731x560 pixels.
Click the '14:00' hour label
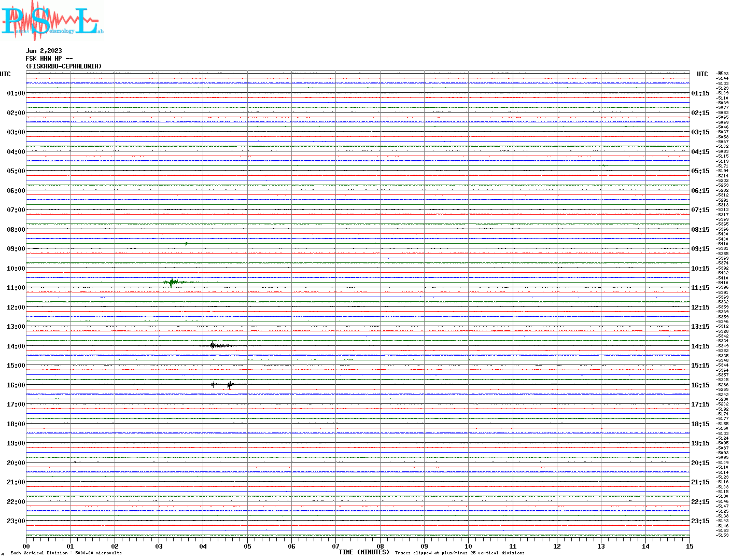pos(16,346)
